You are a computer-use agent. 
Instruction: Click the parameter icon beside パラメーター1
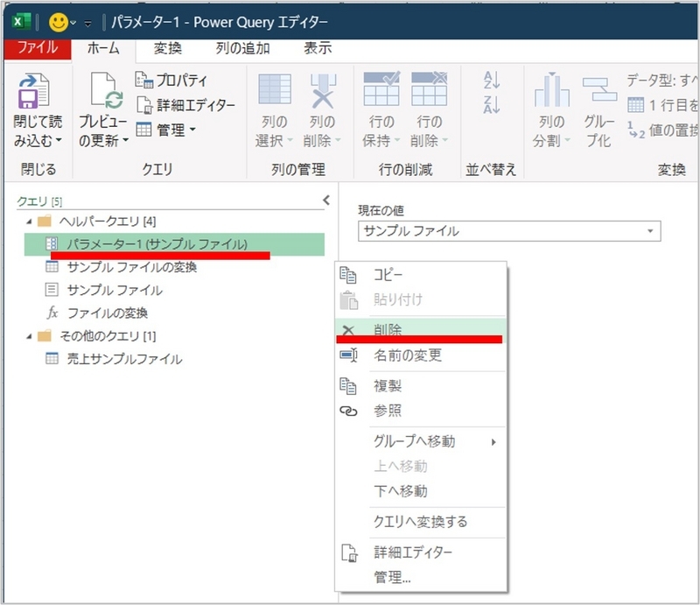tap(52, 243)
